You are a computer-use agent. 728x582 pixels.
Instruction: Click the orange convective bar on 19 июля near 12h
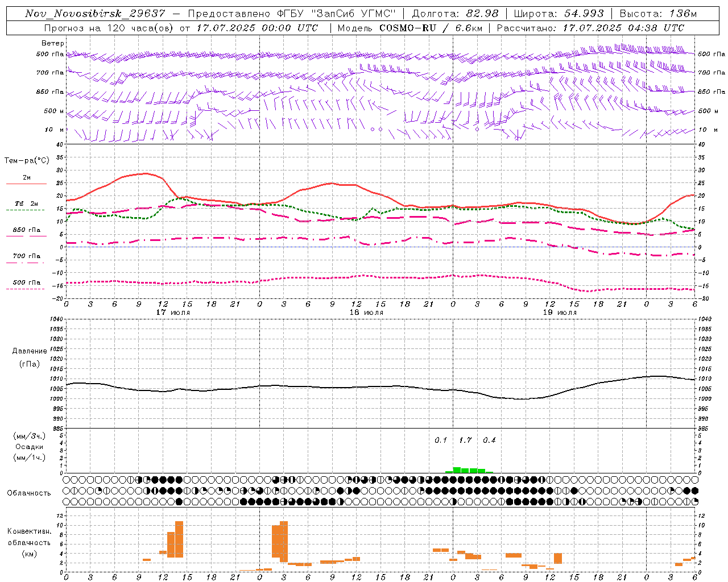558,558
